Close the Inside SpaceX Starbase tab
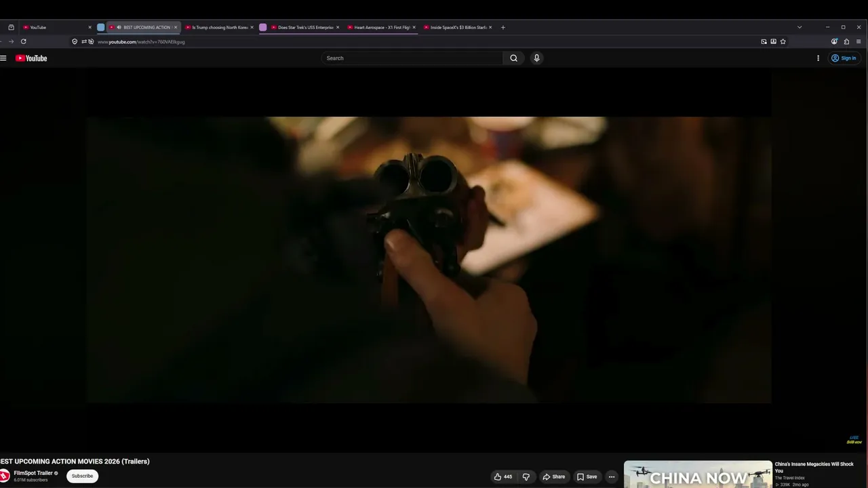Viewport: 868px width, 488px height. point(490,27)
